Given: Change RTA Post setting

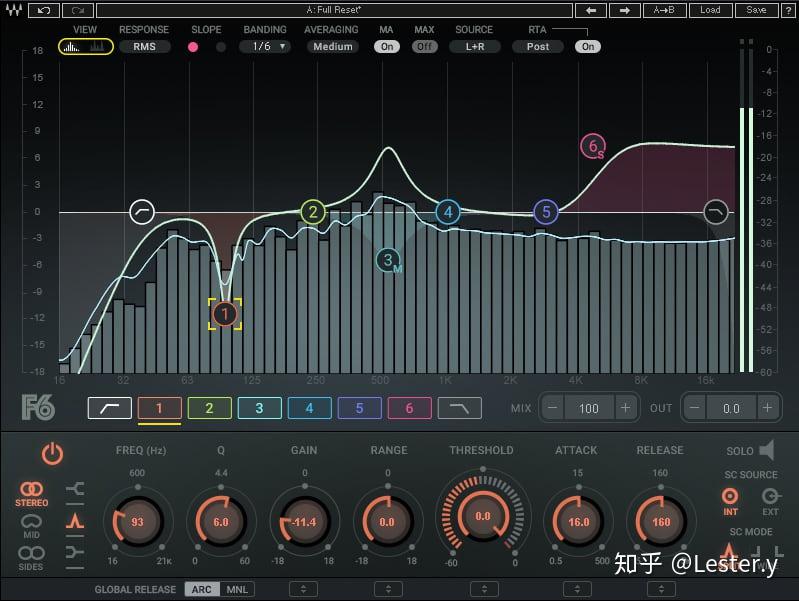Looking at the screenshot, I should tap(538, 47).
